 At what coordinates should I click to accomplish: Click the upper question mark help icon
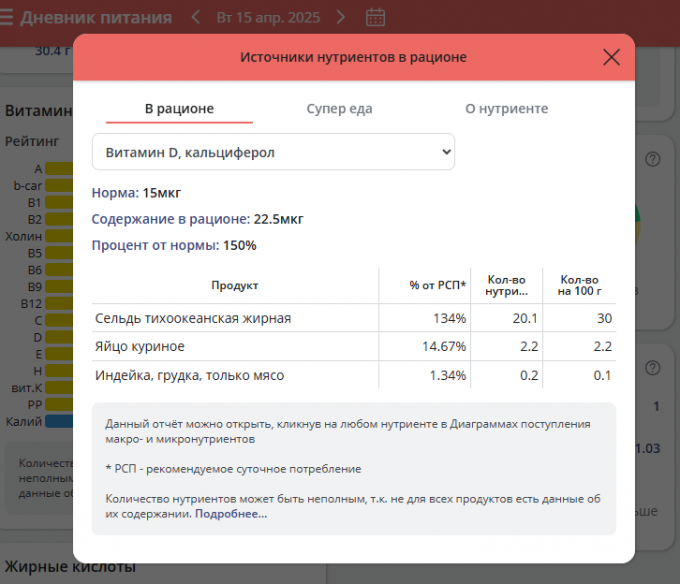(x=653, y=159)
